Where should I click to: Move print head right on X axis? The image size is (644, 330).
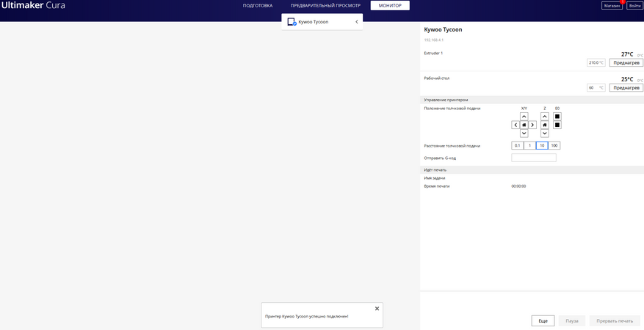tap(532, 125)
